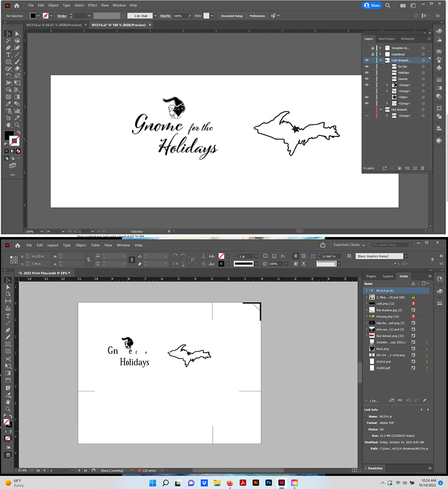This screenshot has height=489, width=448.
Task: Select the Pen tool in InDesign's toolbar
Action: [8, 330]
